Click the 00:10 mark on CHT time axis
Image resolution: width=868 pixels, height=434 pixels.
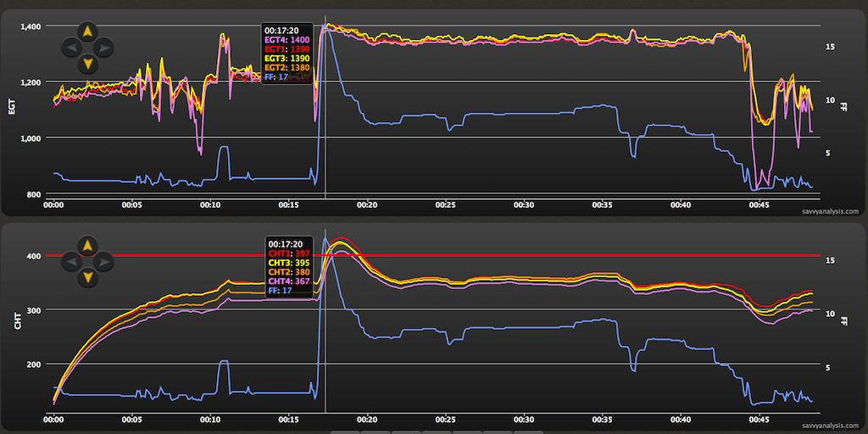point(210,419)
